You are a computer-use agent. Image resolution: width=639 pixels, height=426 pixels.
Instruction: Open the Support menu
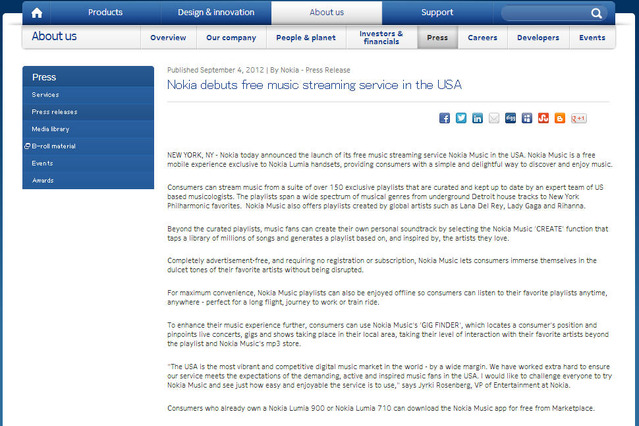pyautogui.click(x=437, y=12)
